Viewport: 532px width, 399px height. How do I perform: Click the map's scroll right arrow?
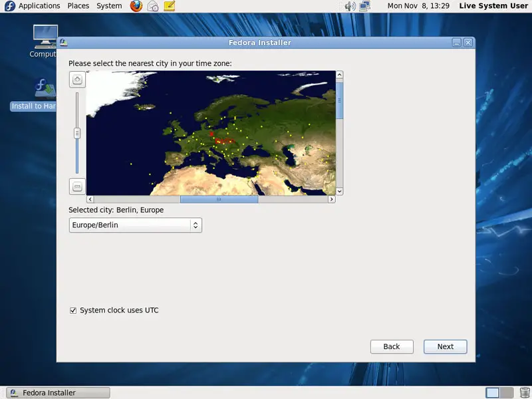click(x=332, y=199)
